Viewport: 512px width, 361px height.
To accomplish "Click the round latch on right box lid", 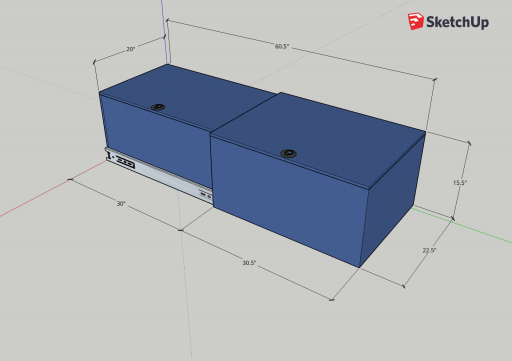I will click(288, 153).
